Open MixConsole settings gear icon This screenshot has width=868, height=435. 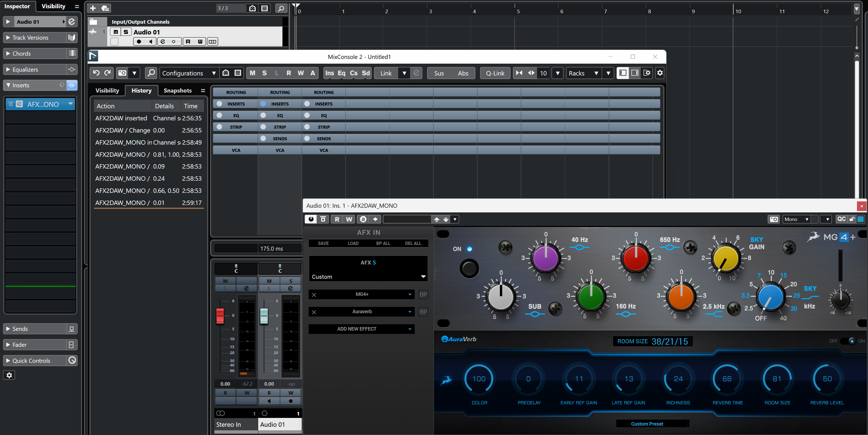(x=660, y=73)
